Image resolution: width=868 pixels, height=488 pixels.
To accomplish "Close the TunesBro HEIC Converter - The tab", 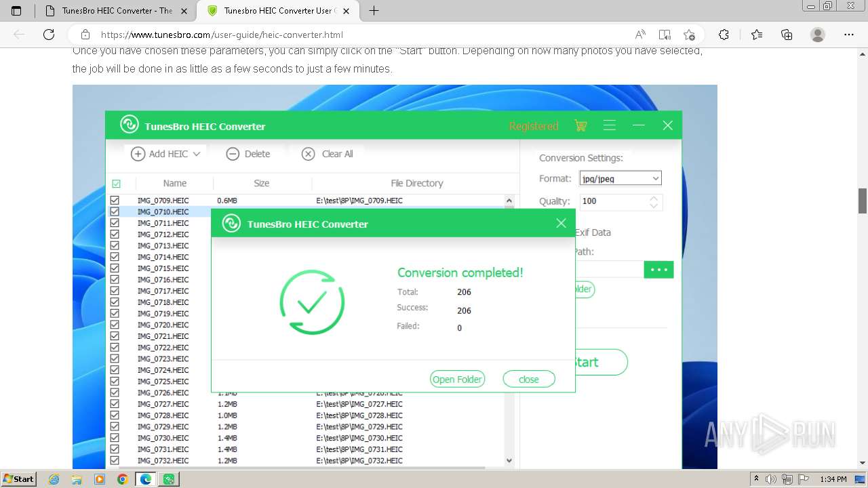I will click(184, 11).
